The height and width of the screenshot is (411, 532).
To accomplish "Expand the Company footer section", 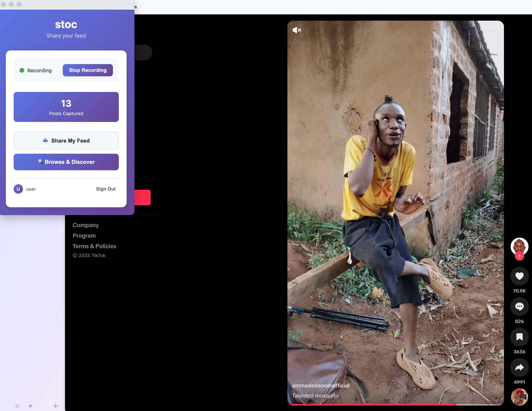I will coord(85,225).
